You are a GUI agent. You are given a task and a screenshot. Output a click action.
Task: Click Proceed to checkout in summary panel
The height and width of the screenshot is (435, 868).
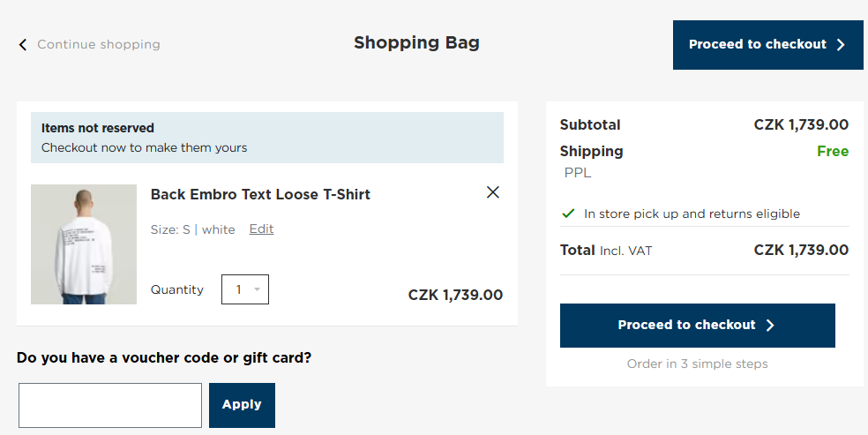click(697, 326)
